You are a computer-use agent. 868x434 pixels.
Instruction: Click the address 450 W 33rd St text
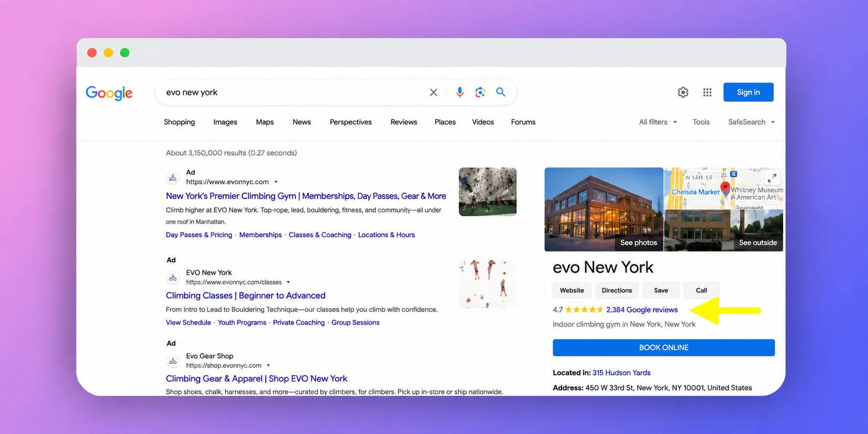669,388
